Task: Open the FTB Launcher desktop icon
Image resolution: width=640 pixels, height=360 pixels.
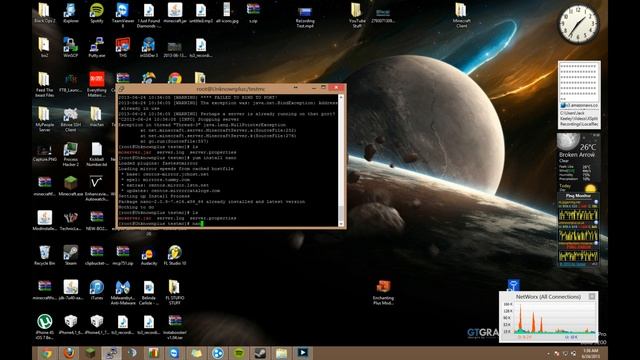Action: 71,82
